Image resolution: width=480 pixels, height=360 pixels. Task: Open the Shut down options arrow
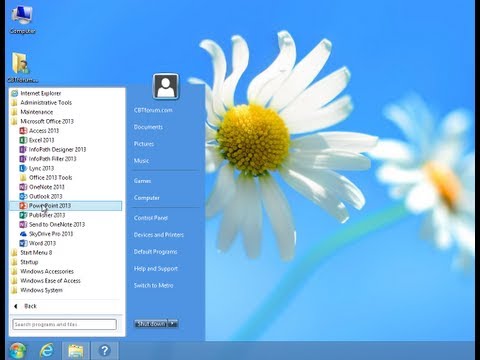[x=173, y=324]
